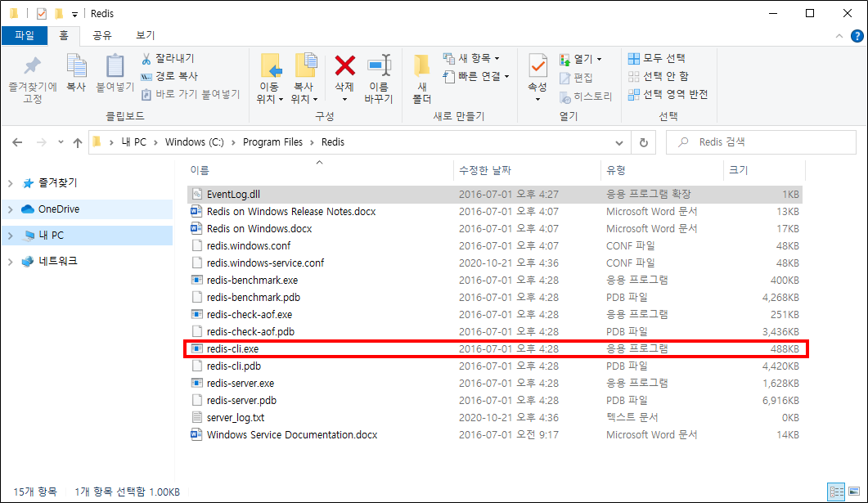Viewport: 868px width, 503px height.
Task: Select EventLog.dll file
Action: (495, 194)
